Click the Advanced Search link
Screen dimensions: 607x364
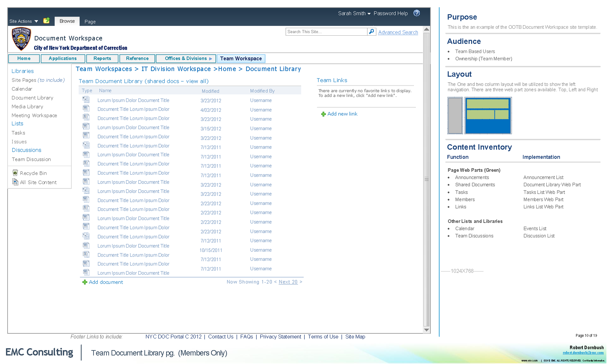coord(398,32)
